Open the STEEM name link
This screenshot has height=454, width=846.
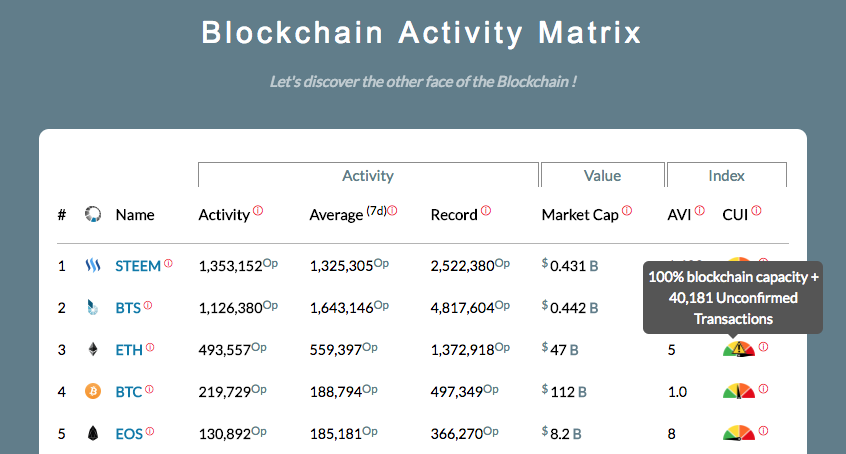(x=138, y=266)
